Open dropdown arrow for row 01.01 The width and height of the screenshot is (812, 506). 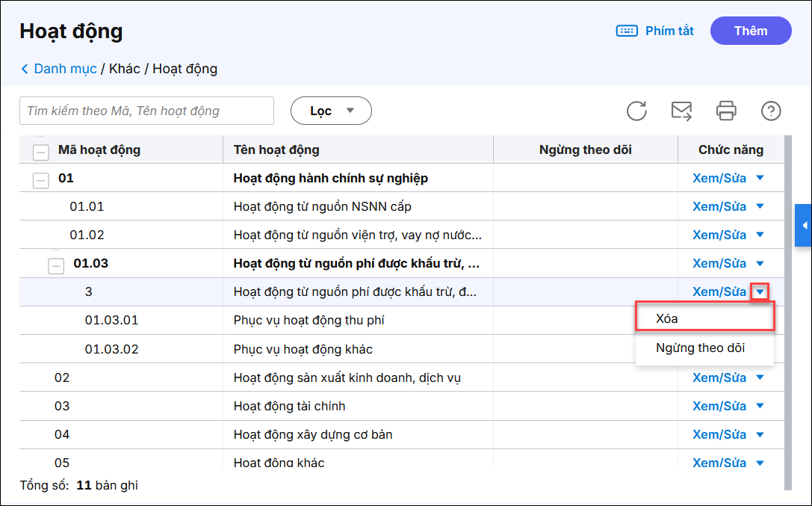coord(760,206)
